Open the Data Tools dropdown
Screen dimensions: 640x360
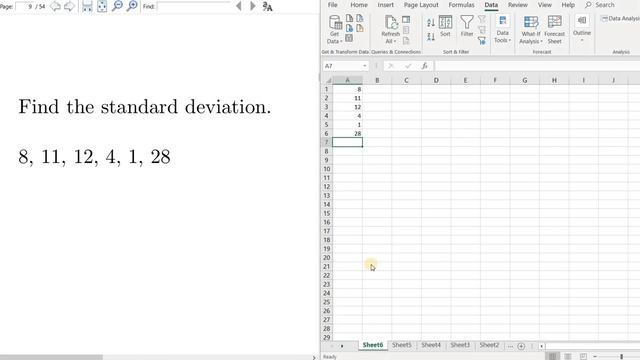pyautogui.click(x=502, y=29)
